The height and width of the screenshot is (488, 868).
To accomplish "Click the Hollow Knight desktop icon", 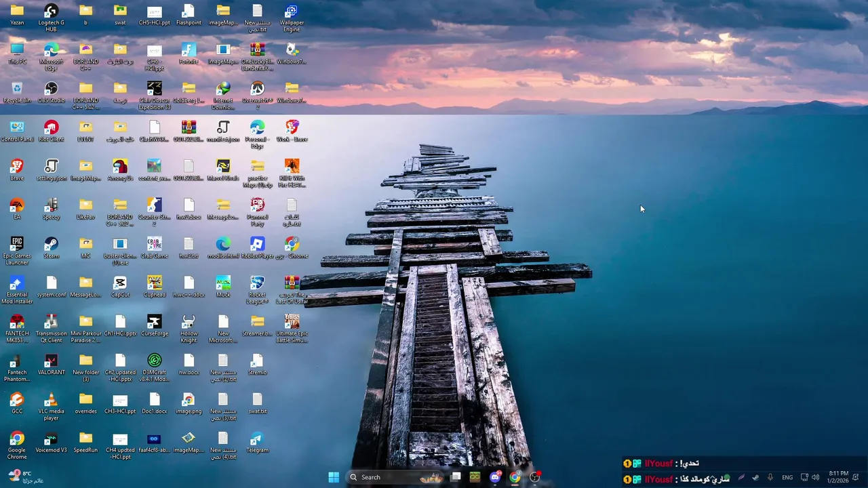I will tap(189, 328).
